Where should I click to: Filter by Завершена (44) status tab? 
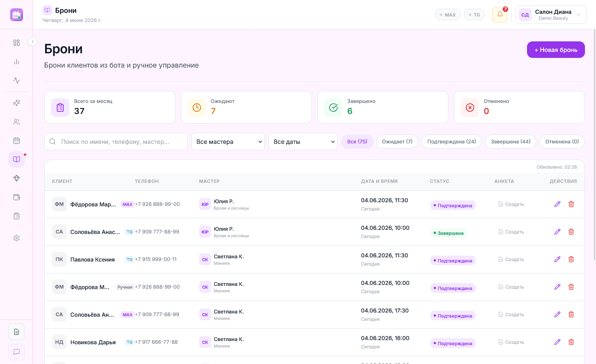[x=510, y=142]
